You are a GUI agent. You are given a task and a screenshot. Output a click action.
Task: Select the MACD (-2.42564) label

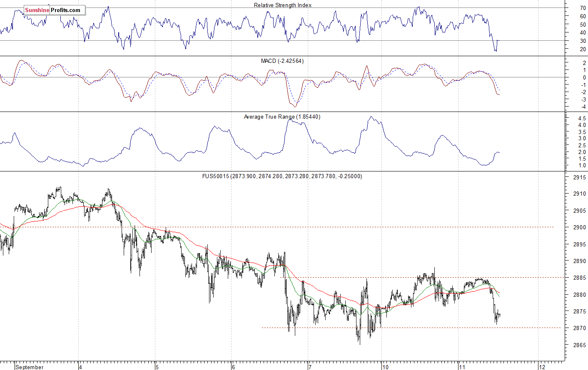tap(282, 61)
